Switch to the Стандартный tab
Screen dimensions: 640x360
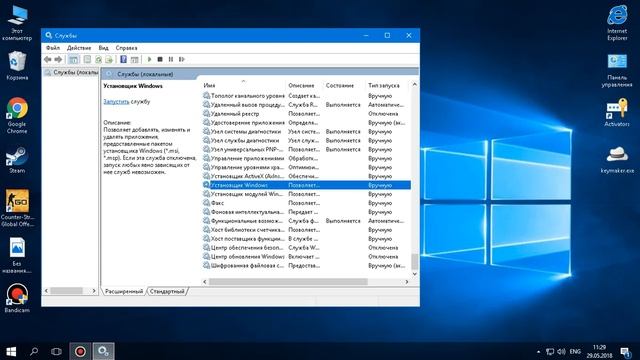(x=167, y=291)
